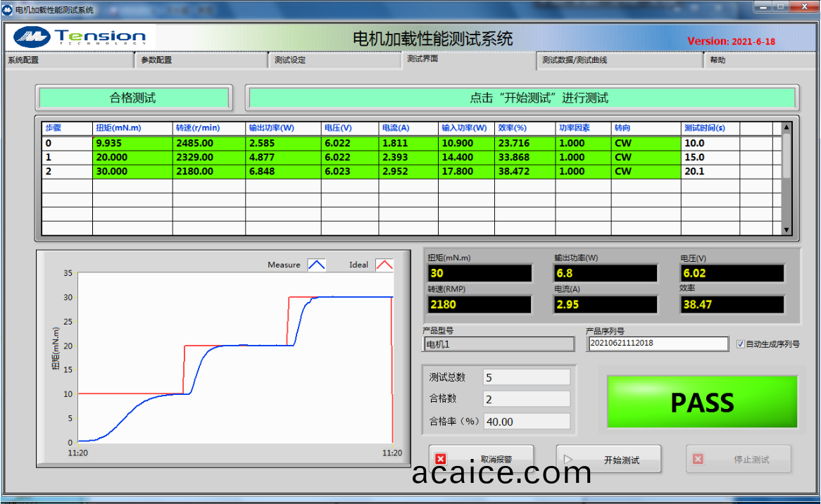Click the Tension Technology logo
This screenshot has height=504, width=821.
tap(80, 37)
